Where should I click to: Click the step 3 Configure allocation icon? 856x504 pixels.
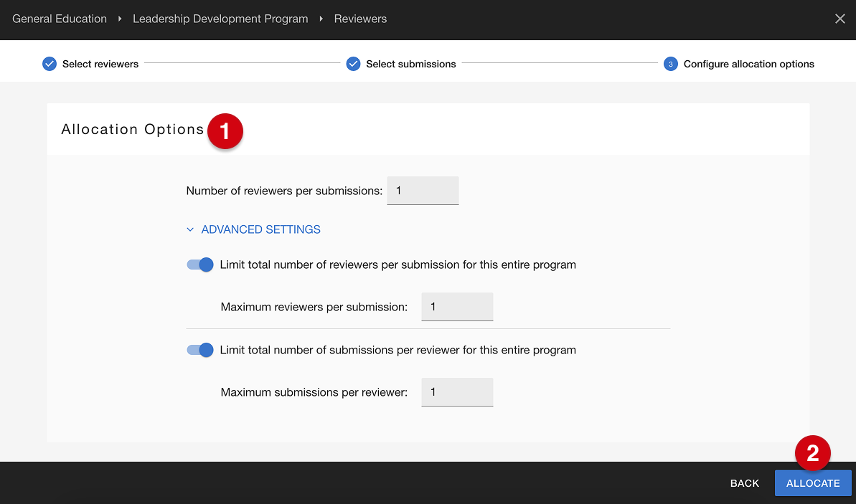tap(670, 64)
